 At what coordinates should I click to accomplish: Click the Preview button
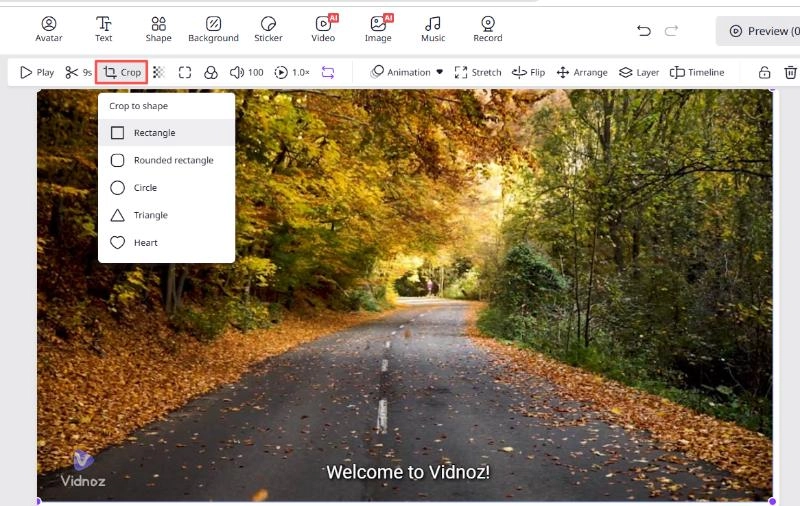[x=760, y=31]
